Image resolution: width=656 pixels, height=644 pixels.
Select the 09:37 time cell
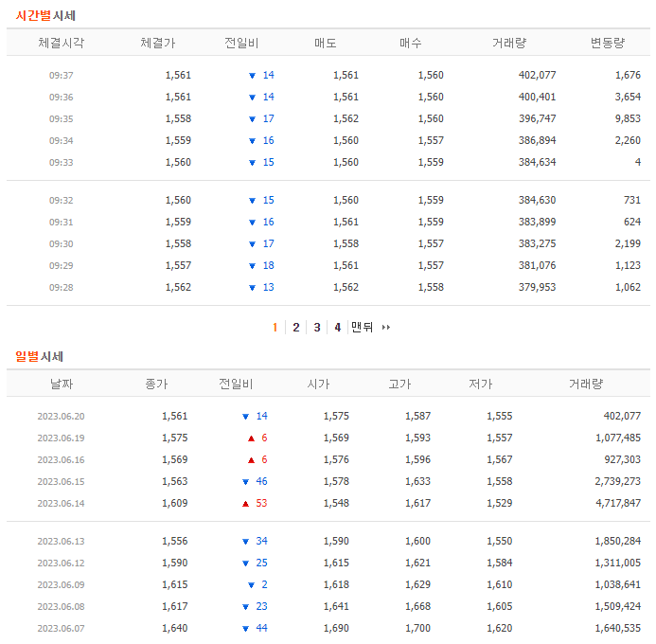(x=62, y=76)
